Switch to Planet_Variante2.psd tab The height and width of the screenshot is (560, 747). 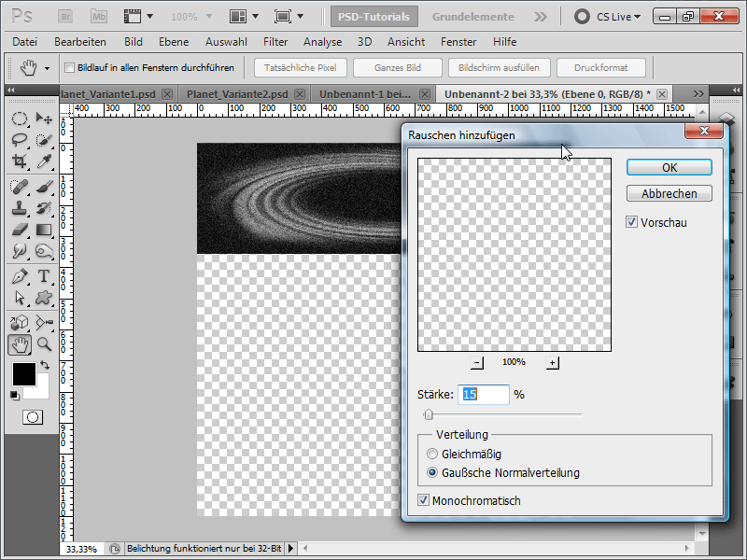pos(237,94)
